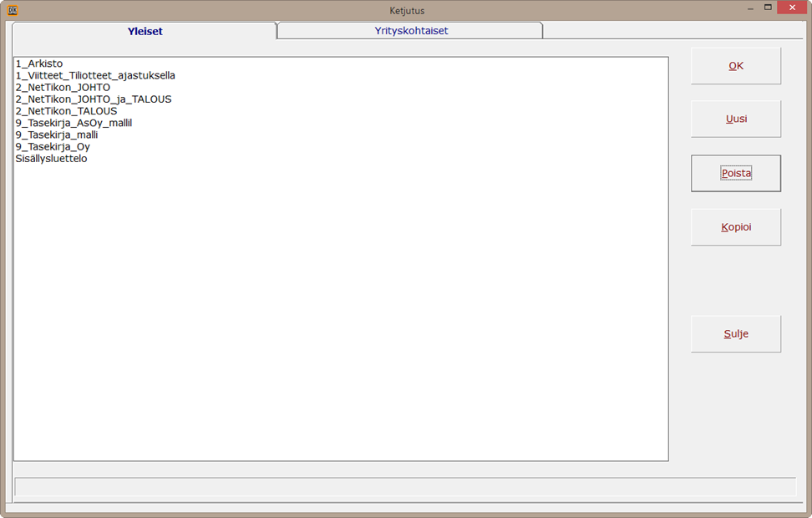Maximize the Ketjutus window
The image size is (812, 518).
pos(768,8)
